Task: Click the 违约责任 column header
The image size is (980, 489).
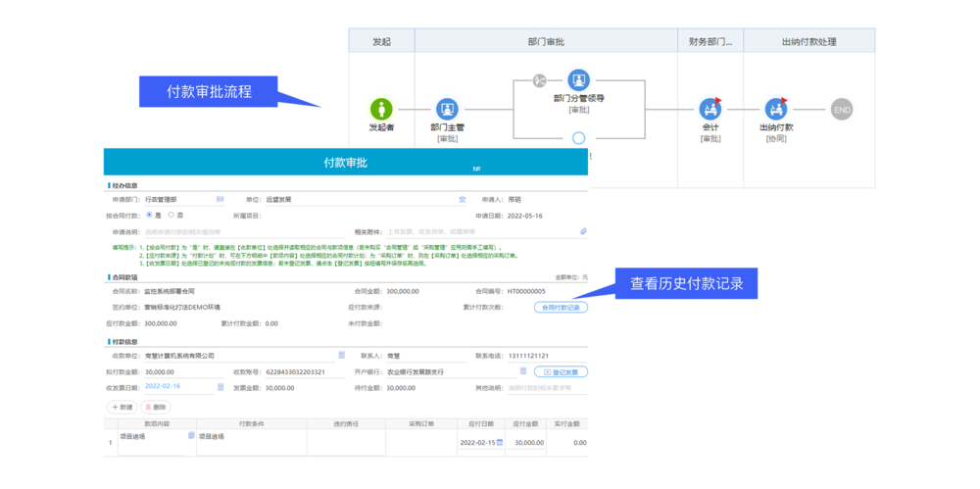Action: point(346,423)
